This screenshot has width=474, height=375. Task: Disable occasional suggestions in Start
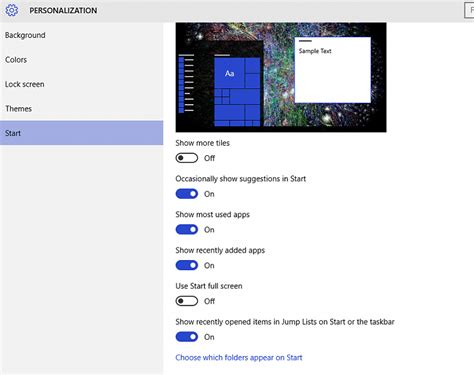point(187,194)
